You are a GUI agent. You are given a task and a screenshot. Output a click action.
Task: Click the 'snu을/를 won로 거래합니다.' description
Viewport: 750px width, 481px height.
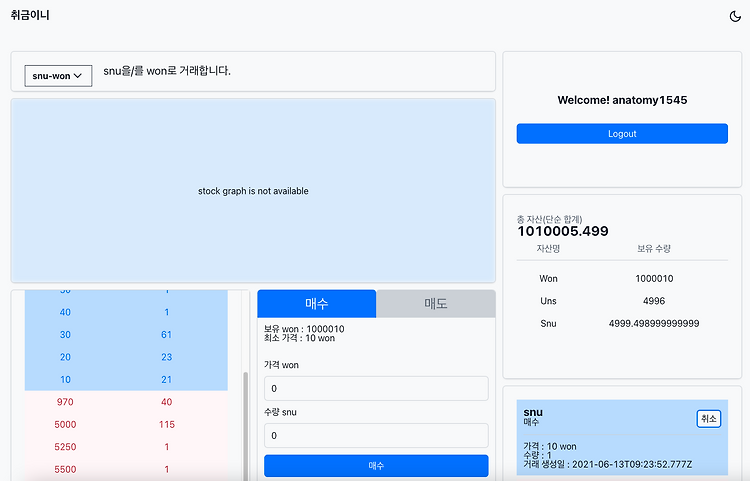coord(167,71)
